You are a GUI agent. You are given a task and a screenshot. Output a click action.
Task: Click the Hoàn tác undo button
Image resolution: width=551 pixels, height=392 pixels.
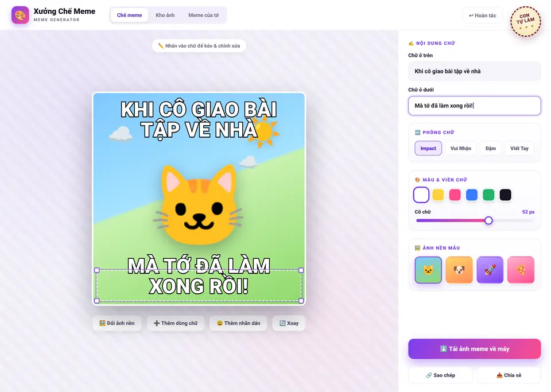coord(483,15)
